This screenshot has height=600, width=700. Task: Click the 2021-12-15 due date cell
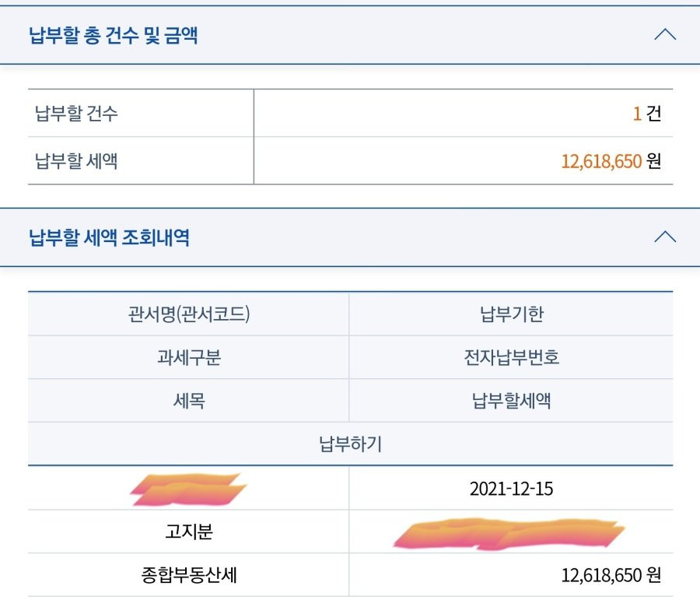point(511,489)
